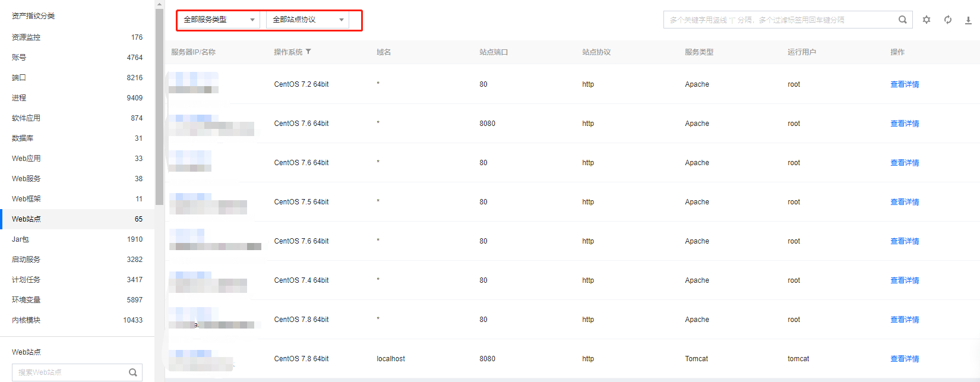Click the 操作系统 column filter icon
The height and width of the screenshot is (382, 980).
pos(308,52)
